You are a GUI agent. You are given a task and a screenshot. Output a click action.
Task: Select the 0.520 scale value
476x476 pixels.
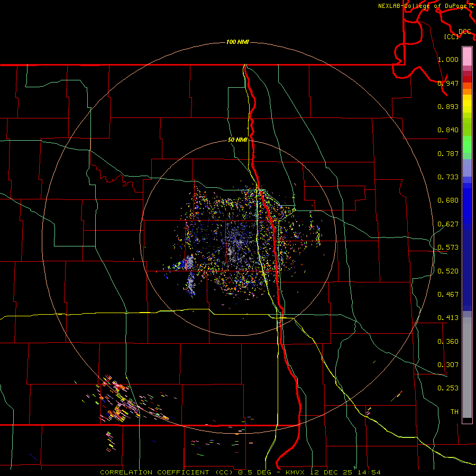pyautogui.click(x=448, y=271)
